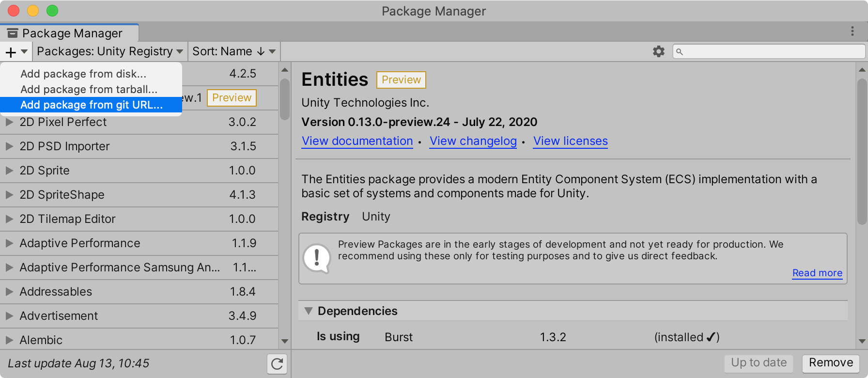The width and height of the screenshot is (868, 378).
Task: Expand the Addressables package
Action: pos(9,292)
